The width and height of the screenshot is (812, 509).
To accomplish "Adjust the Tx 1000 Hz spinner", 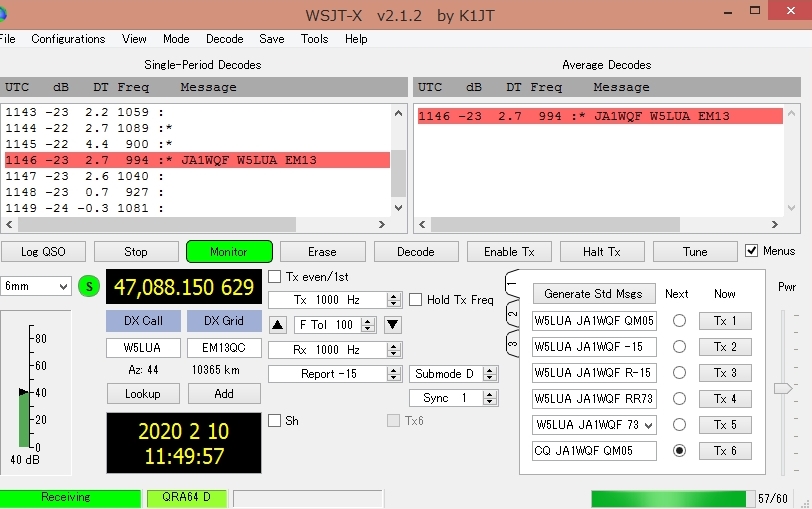I will (394, 300).
